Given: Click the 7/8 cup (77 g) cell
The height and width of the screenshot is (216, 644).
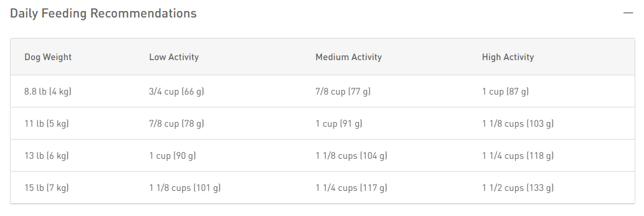Looking at the screenshot, I should [343, 92].
